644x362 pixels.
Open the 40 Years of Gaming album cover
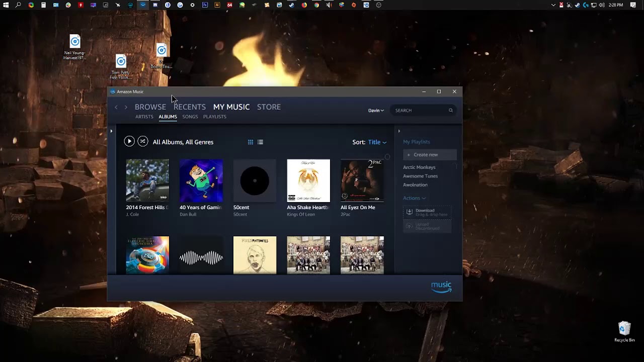(201, 180)
